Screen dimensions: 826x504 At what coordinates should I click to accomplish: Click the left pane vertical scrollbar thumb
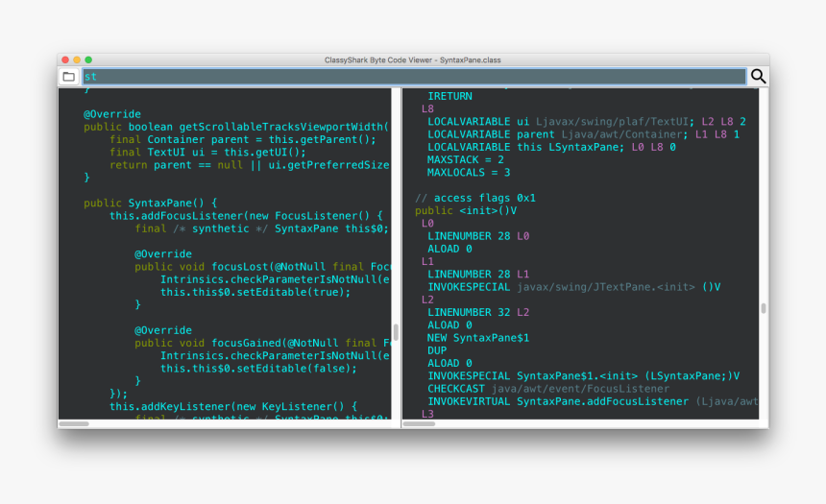click(395, 332)
